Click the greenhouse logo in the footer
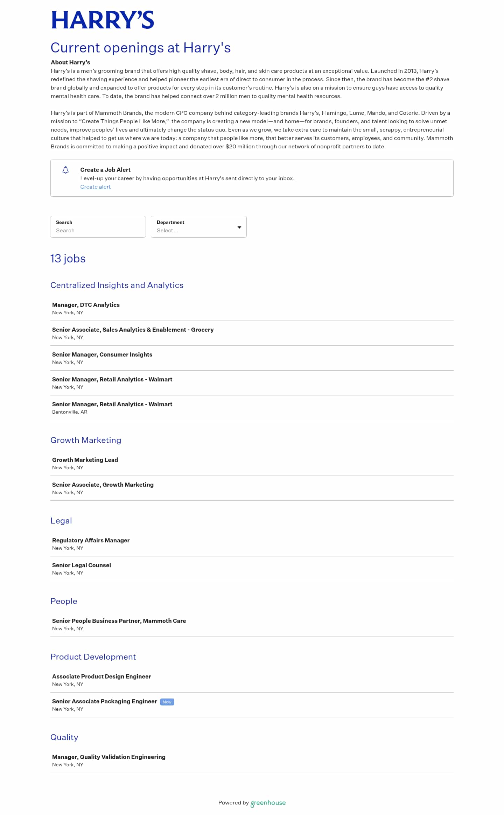Viewport: 504px width, 815px height. pos(268,803)
